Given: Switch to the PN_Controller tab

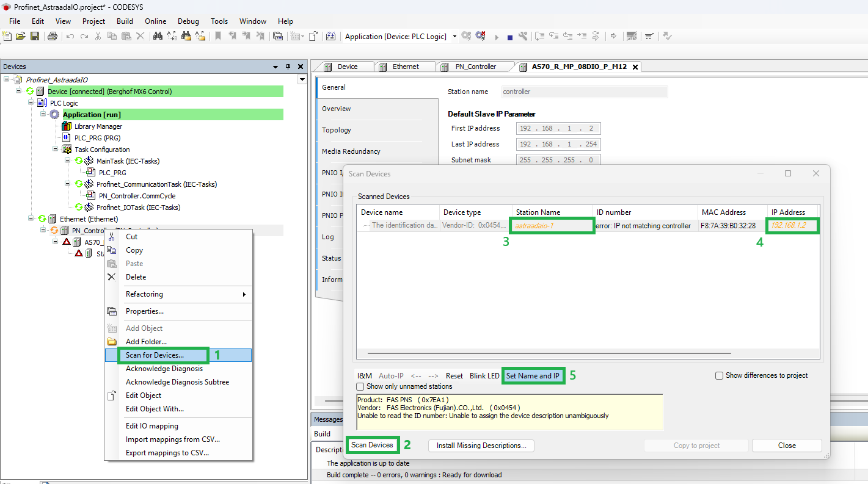Looking at the screenshot, I should pyautogui.click(x=475, y=67).
